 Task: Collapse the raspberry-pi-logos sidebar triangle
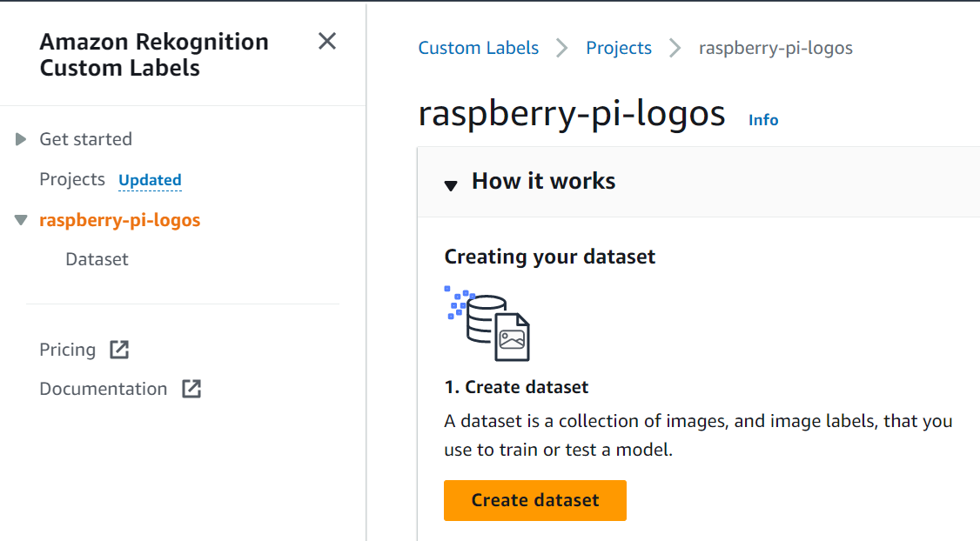(21, 220)
